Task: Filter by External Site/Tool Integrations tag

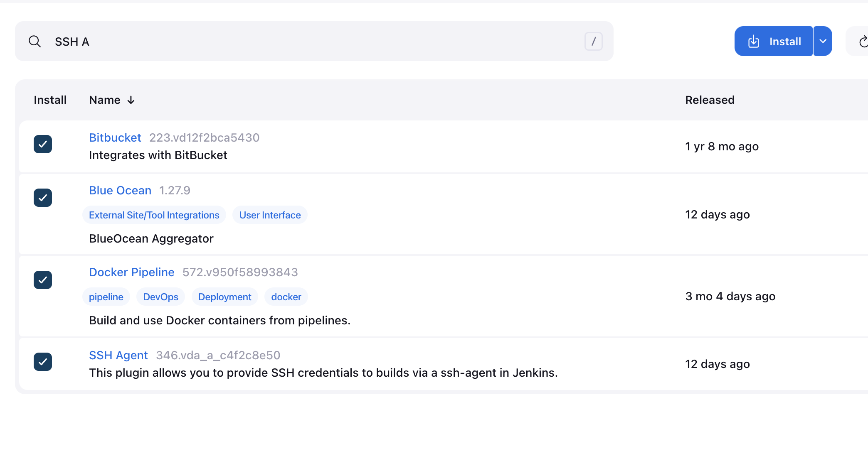Action: point(154,215)
